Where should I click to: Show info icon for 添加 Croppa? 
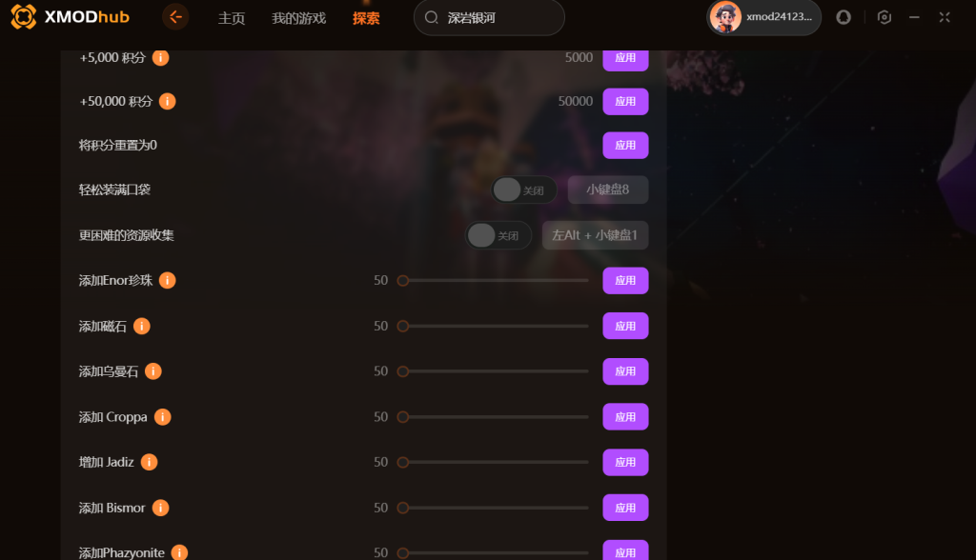pyautogui.click(x=162, y=417)
